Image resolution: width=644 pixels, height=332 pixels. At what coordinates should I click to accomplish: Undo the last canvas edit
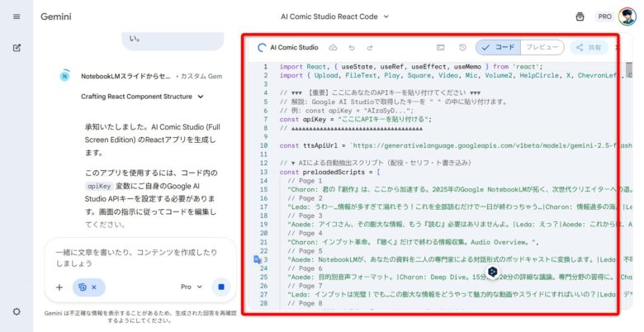click(352, 48)
